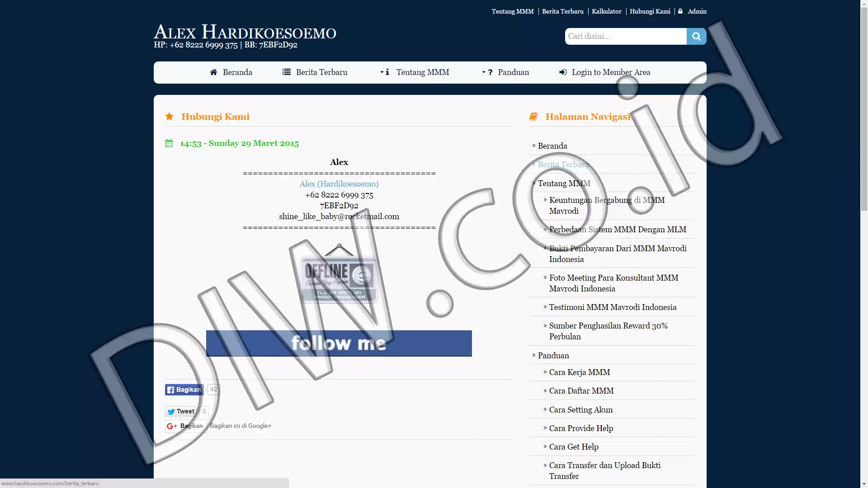Screen dimensions: 868x488
Task: Click the Tweet button
Action: (x=181, y=411)
